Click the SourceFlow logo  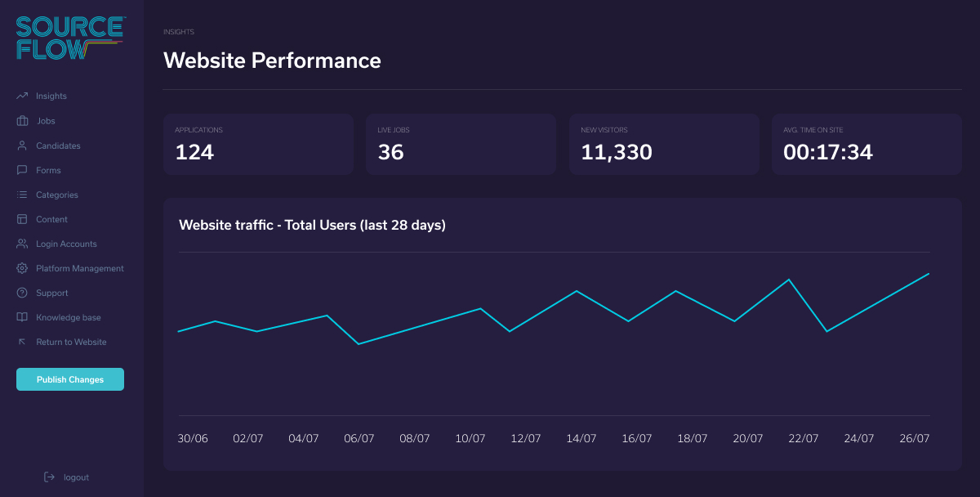[69, 38]
